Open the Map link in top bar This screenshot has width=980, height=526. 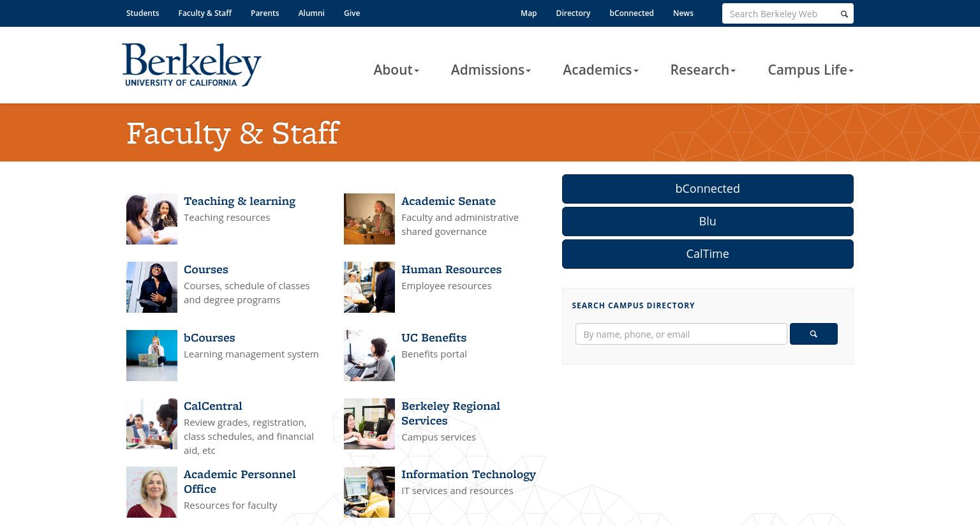pyautogui.click(x=528, y=13)
